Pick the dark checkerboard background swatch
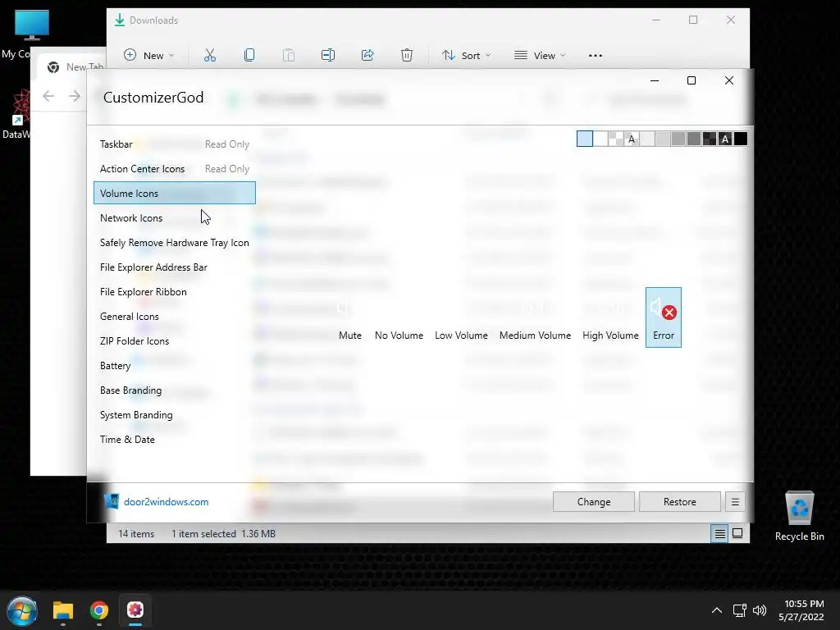The width and height of the screenshot is (840, 630). 710,139
